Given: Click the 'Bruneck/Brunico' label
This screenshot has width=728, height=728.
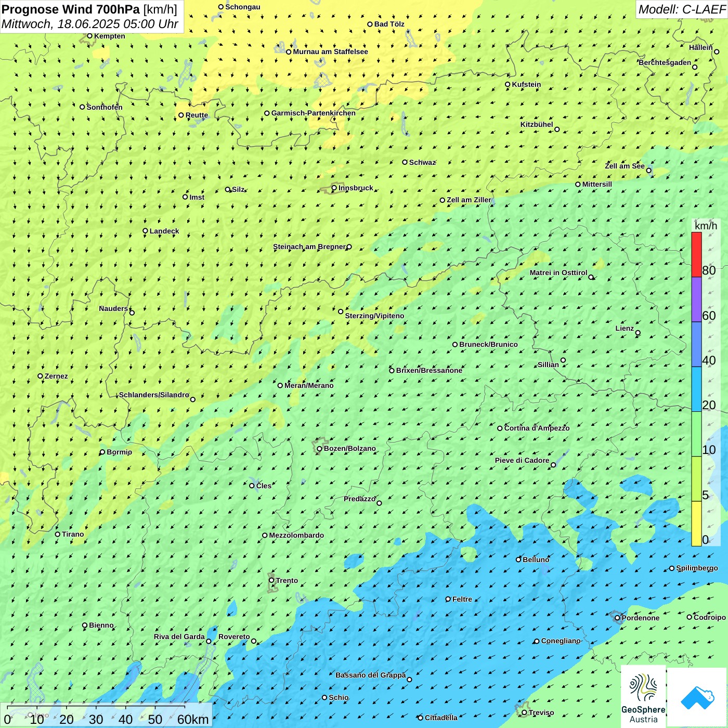Looking at the screenshot, I should pos(488,344).
